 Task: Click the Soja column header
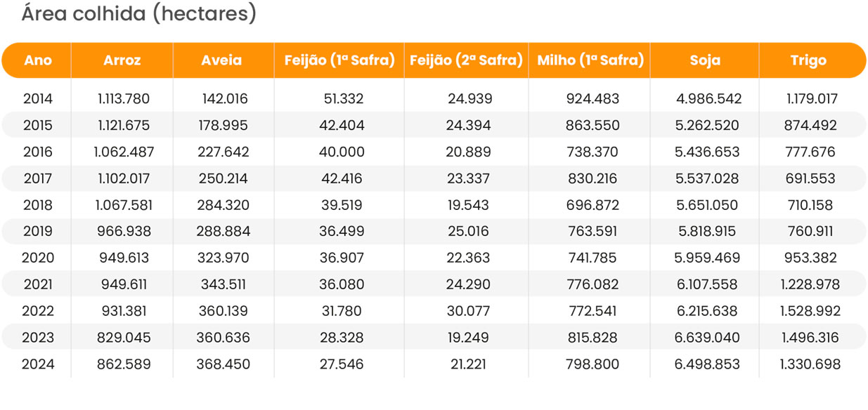click(705, 60)
